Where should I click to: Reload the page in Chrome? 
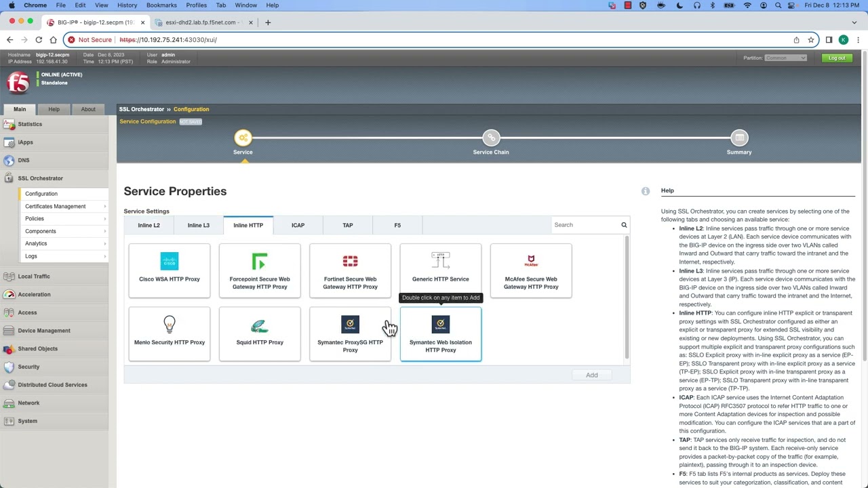(39, 39)
